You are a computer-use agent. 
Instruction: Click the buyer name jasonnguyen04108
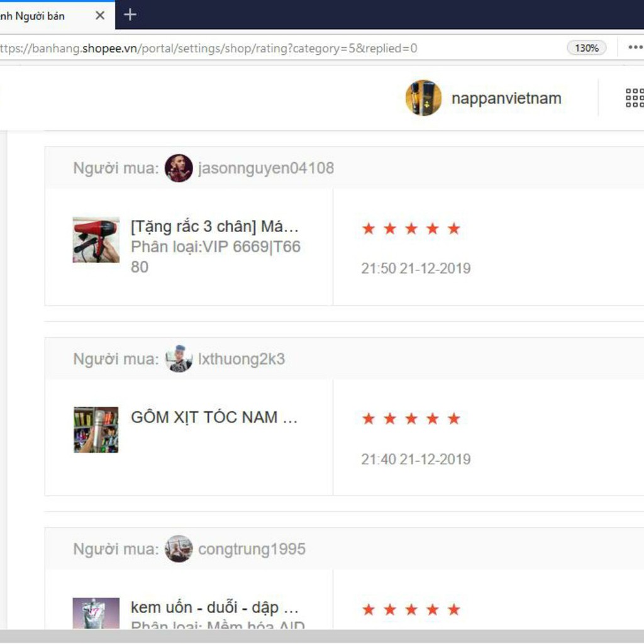266,169
